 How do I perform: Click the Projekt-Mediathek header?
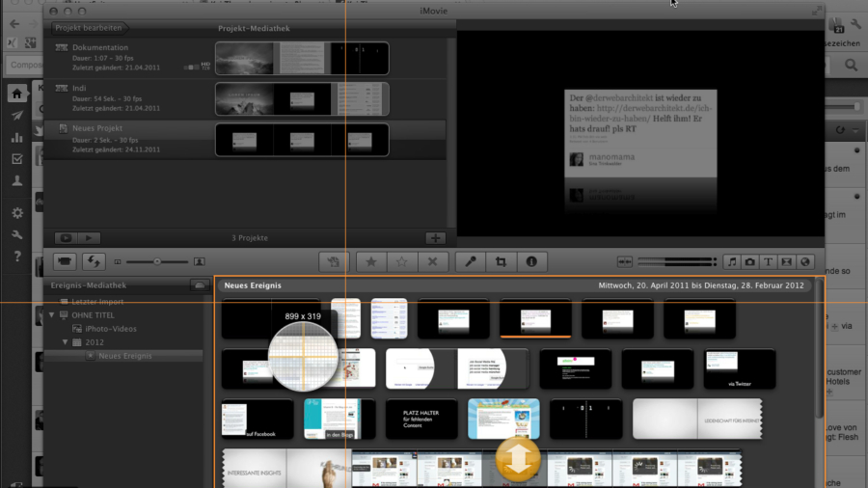[254, 28]
